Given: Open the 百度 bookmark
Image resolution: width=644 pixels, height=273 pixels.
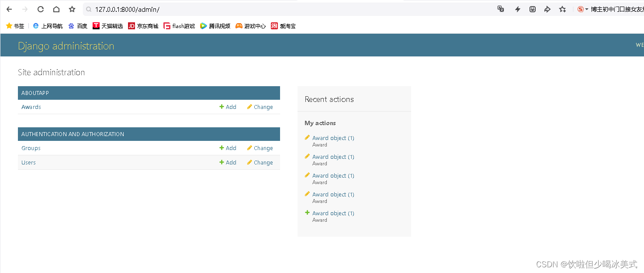Looking at the screenshot, I should [78, 26].
